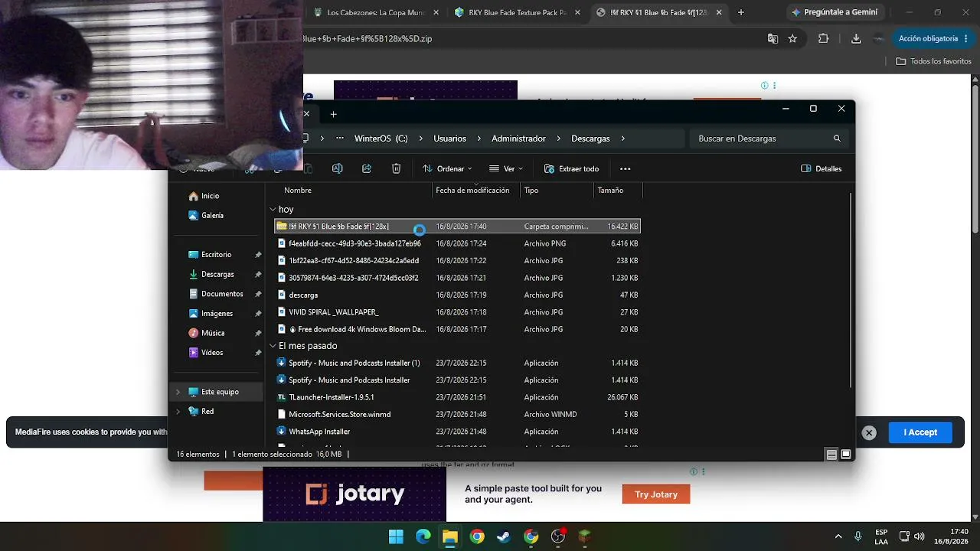This screenshot has height=551, width=980.
Task: Open the Chrome extensions puzzle icon
Action: coord(824,38)
